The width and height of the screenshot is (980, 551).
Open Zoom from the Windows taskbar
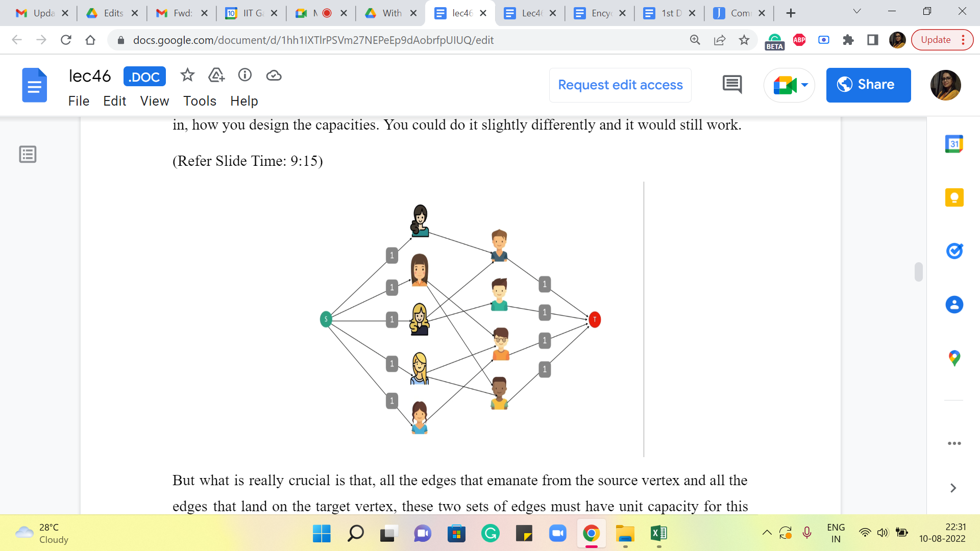(558, 534)
